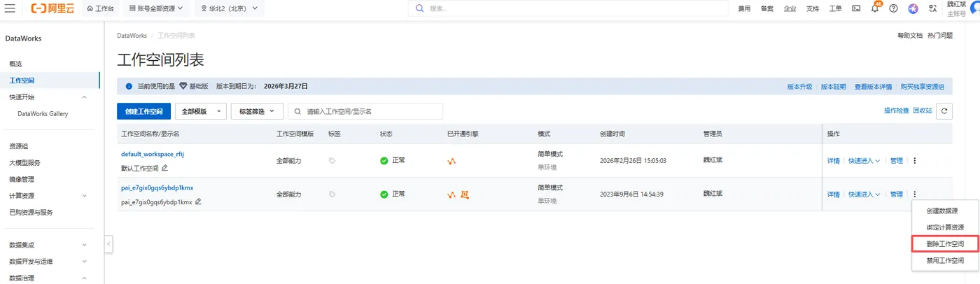Expand the 计算资源 sidebar section

pos(85,196)
